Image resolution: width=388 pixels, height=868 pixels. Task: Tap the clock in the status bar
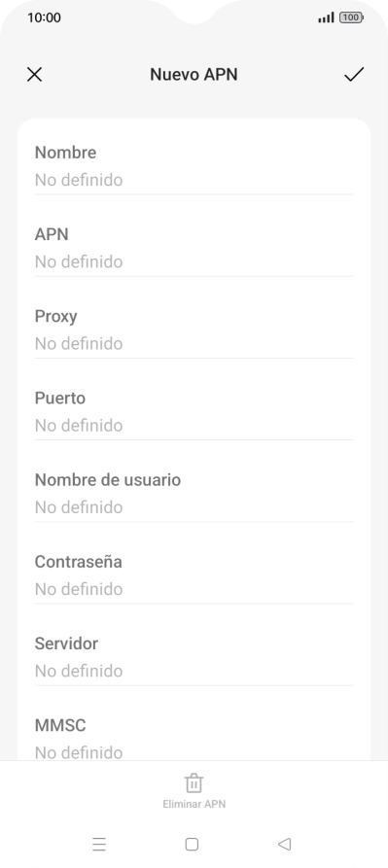pyautogui.click(x=45, y=17)
